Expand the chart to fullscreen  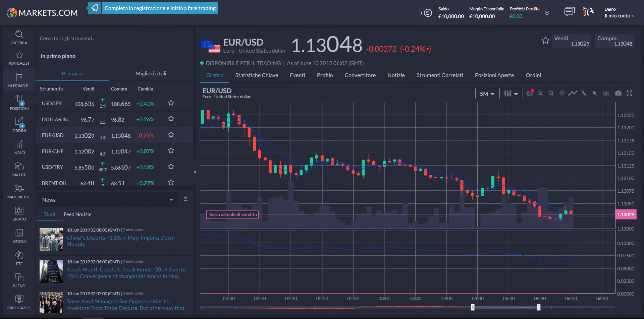(x=629, y=93)
